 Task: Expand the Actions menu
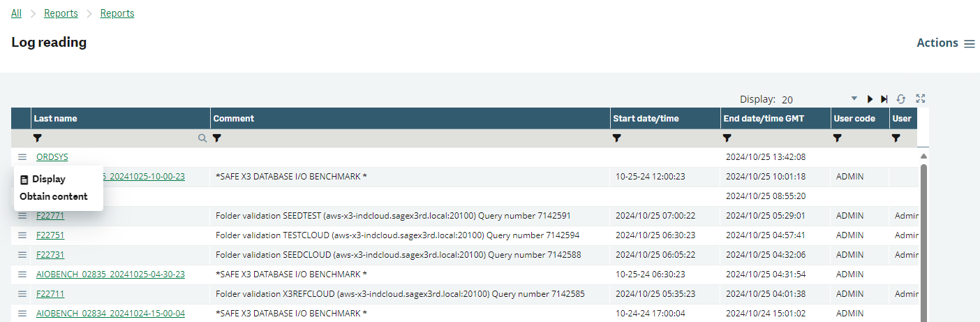coord(945,43)
